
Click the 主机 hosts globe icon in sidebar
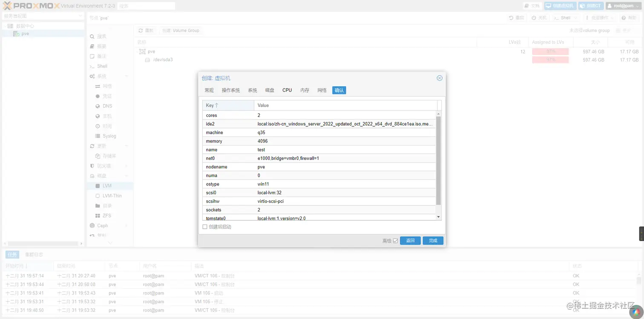click(98, 116)
